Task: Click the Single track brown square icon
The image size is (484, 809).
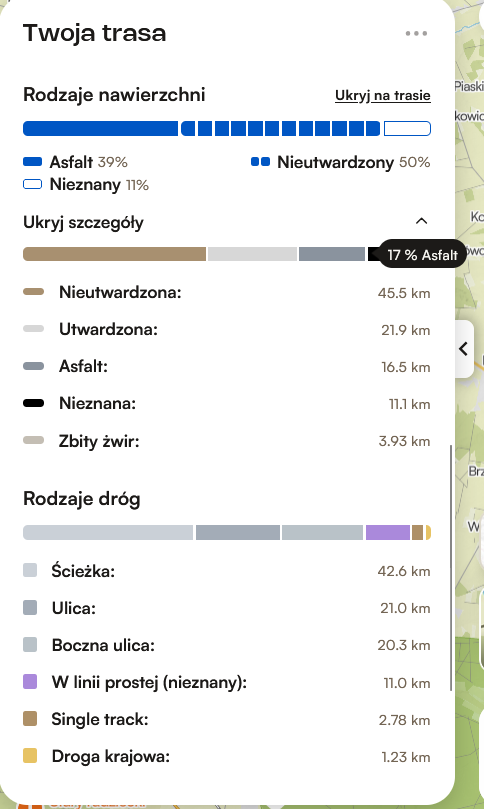Action: (30, 719)
